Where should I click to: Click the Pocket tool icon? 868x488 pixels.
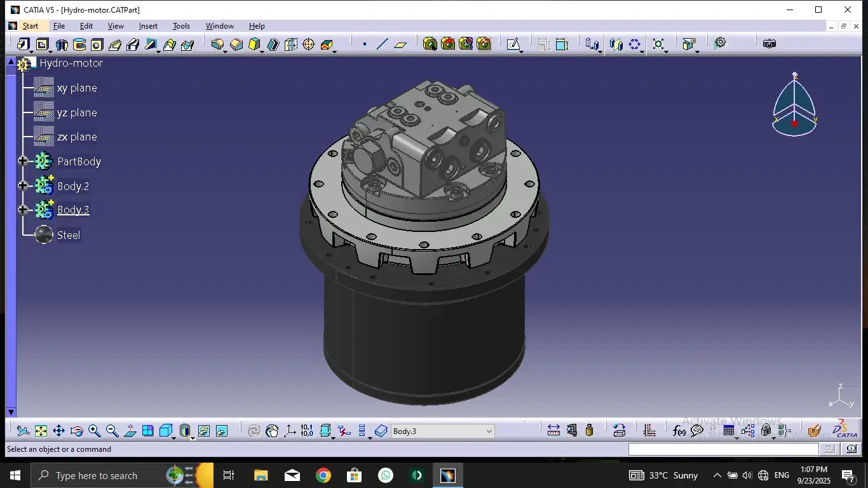[43, 44]
